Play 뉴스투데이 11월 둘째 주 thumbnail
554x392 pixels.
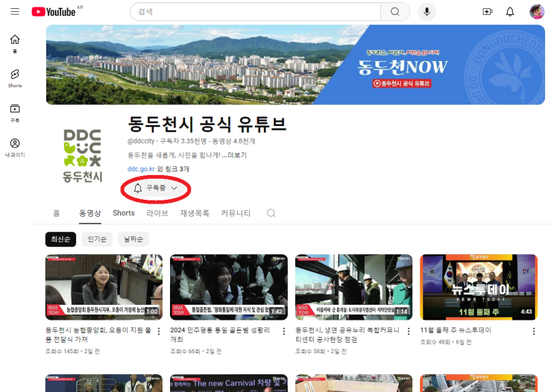point(479,287)
